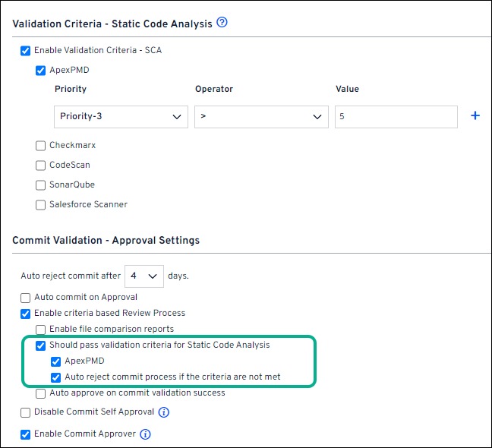Screen dimensions: 492x448
Task: Toggle the ApexPMD checkbox under SCA
Action: [41, 71]
